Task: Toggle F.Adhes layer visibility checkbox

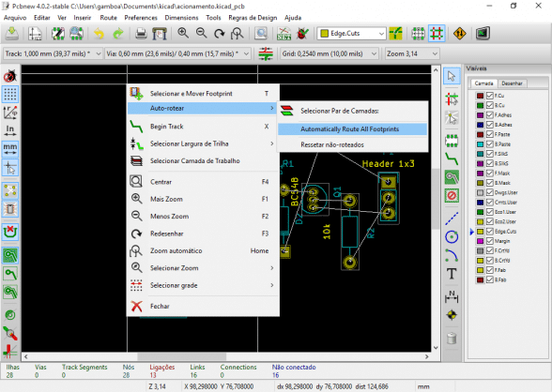Action: (x=490, y=115)
